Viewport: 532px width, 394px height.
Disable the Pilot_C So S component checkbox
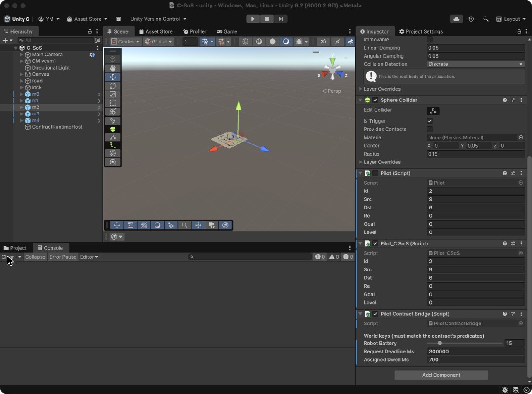pyautogui.click(x=375, y=244)
